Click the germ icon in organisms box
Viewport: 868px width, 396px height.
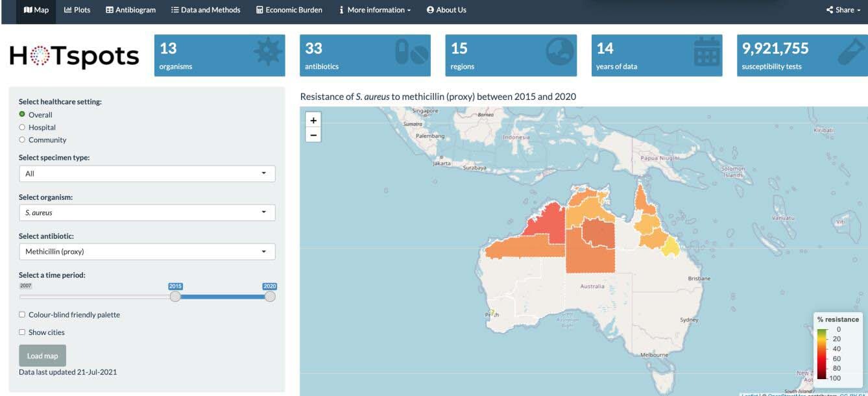(x=267, y=53)
